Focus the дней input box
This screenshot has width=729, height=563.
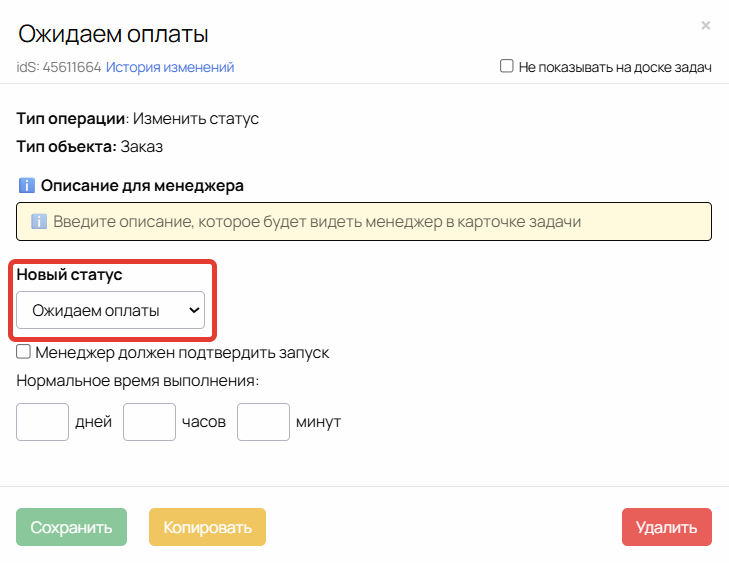click(42, 422)
